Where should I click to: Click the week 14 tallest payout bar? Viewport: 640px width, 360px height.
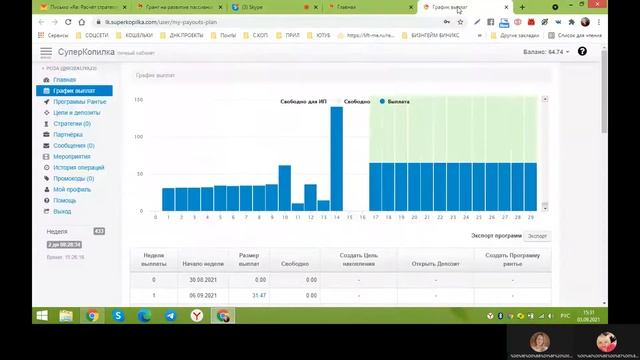point(337,159)
